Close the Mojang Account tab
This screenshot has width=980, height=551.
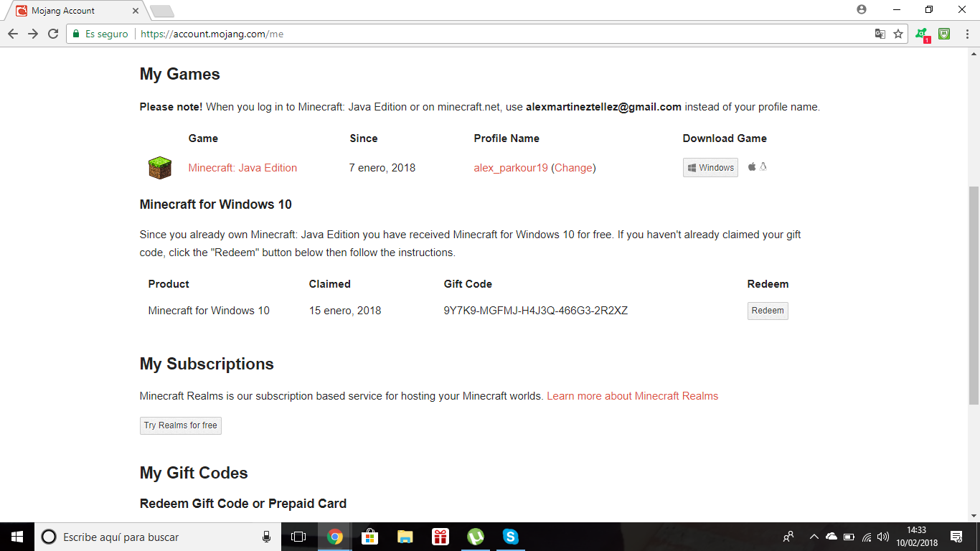tap(136, 11)
